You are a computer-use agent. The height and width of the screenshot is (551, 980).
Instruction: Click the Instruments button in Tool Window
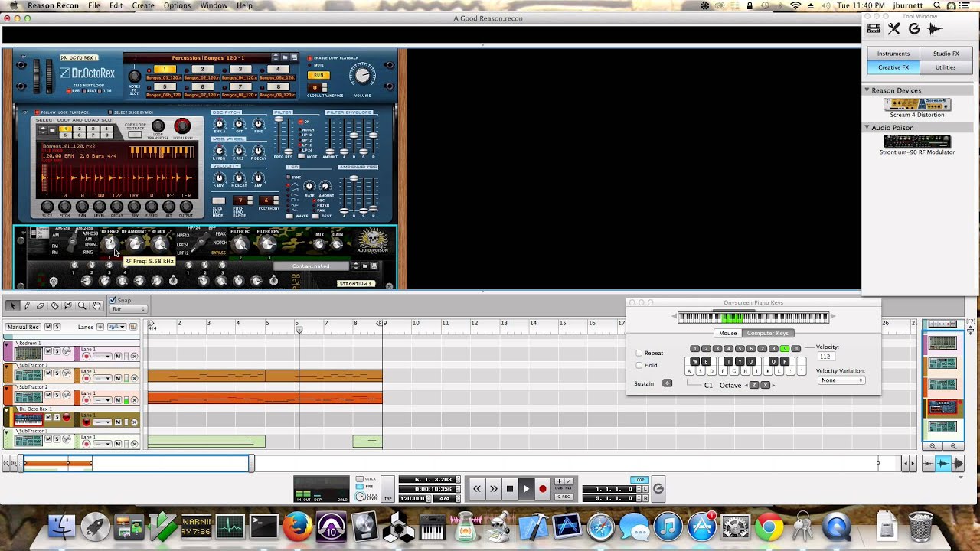pyautogui.click(x=893, y=54)
